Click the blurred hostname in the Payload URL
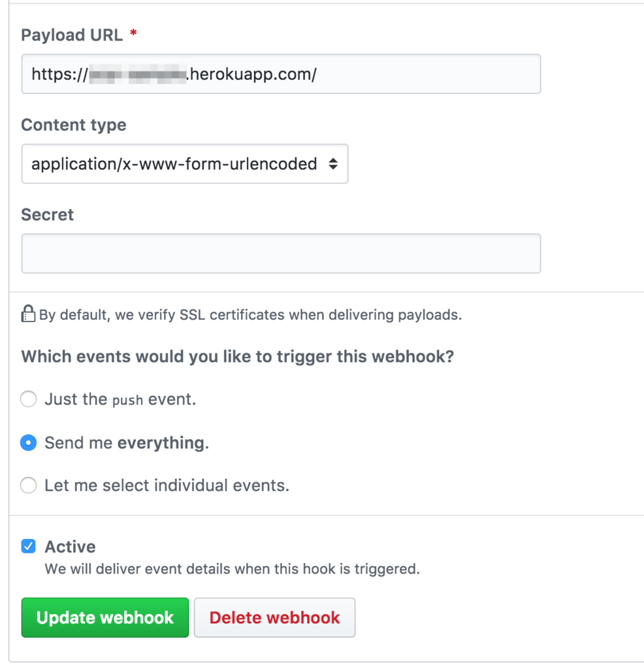 pos(138,74)
